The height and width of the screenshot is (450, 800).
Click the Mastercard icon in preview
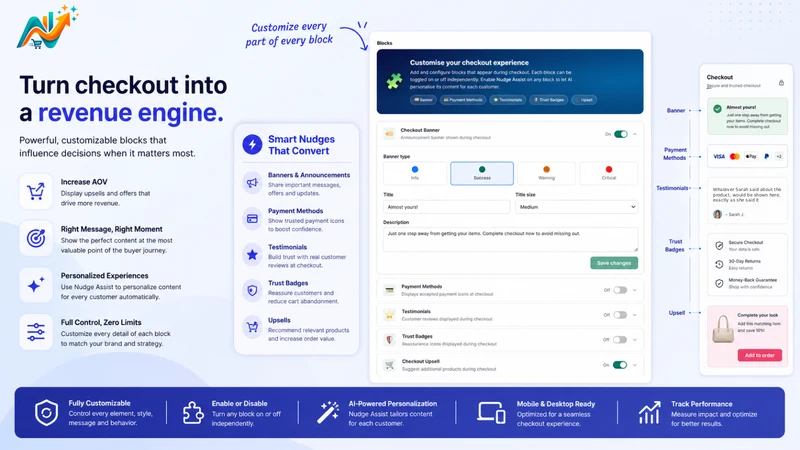[x=735, y=157]
